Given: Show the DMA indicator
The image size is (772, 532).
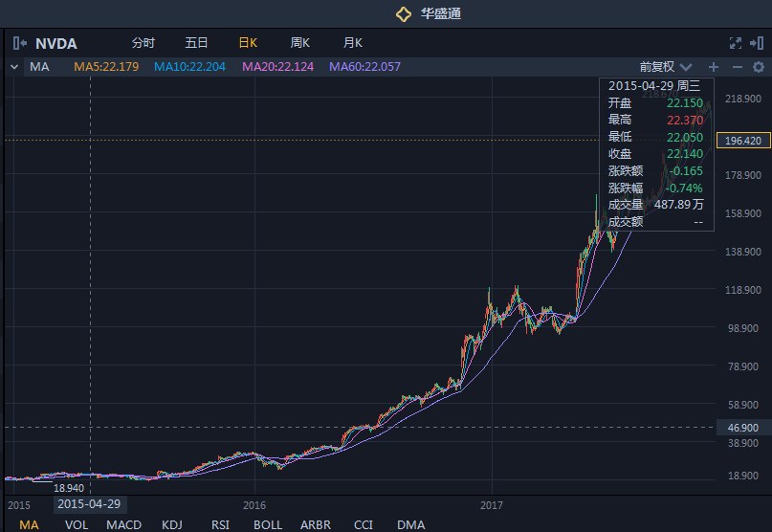Looking at the screenshot, I should point(411,525).
